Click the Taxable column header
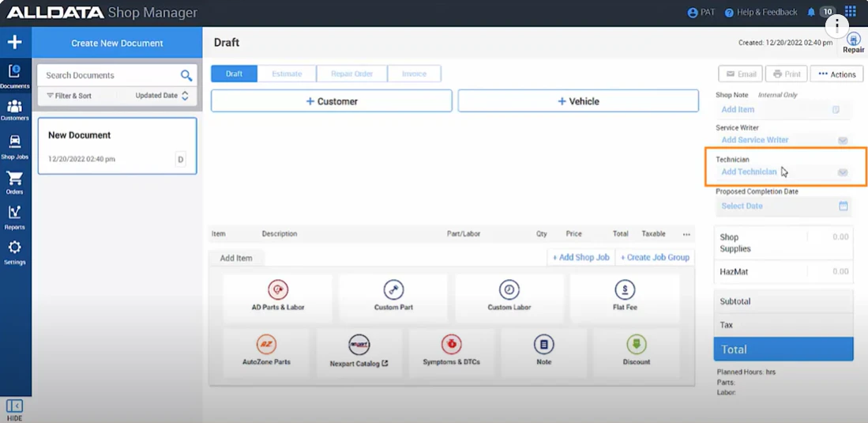 (x=654, y=234)
